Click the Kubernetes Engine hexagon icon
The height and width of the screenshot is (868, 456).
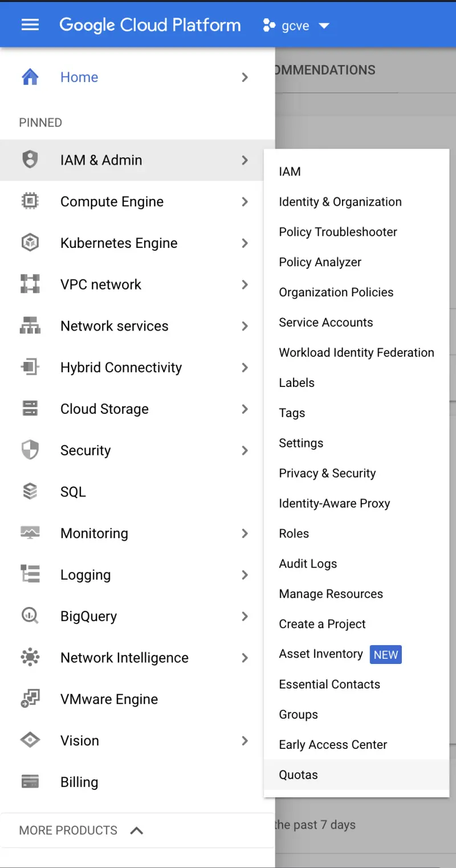pyautogui.click(x=30, y=243)
